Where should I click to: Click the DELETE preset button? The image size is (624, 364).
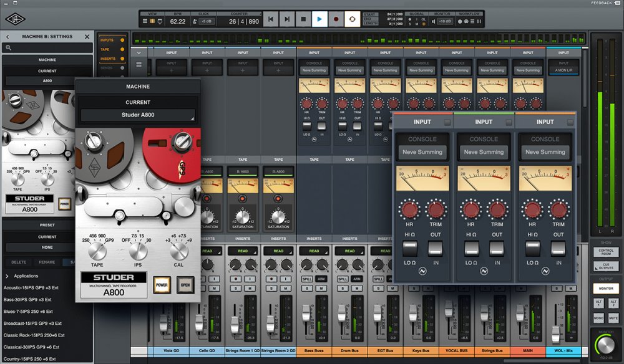[19, 262]
